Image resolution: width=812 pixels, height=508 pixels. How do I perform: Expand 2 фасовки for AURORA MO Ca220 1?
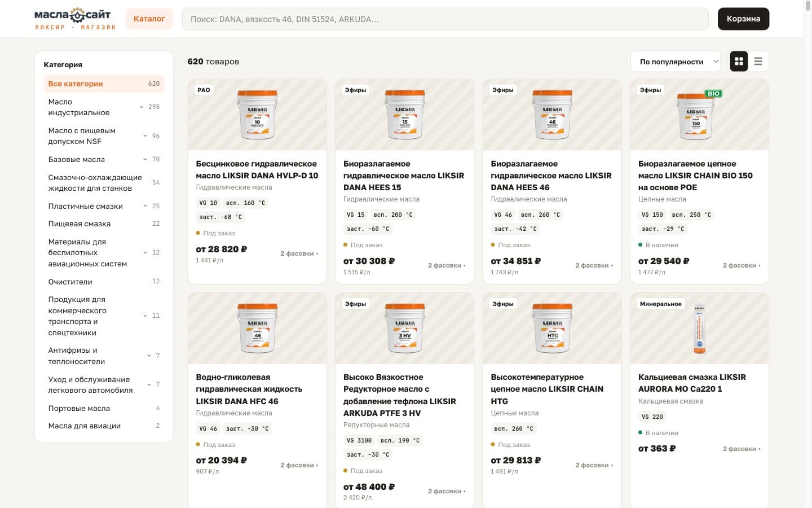[x=742, y=449]
